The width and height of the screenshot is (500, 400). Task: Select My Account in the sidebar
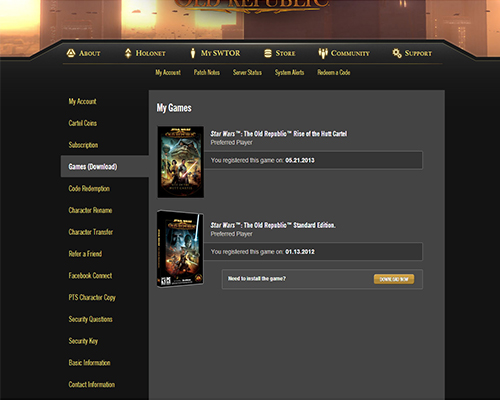[82, 101]
